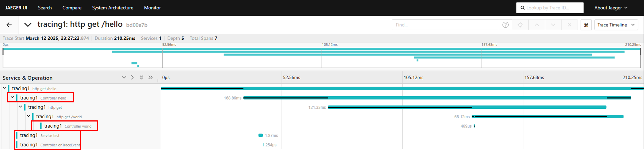Viewport: 644px width, 150px height.
Task: Click the root http get /hello span bar
Action: (402, 88)
